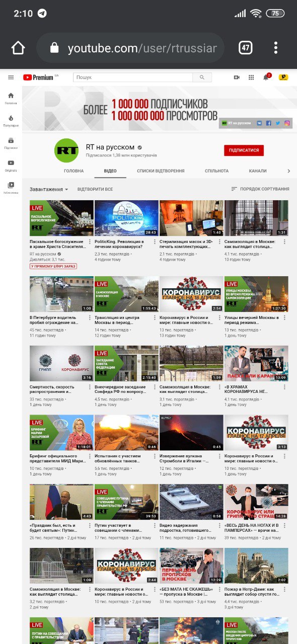The image size is (297, 644).
Task: Open the Списки відтворення tab
Action: [x=161, y=171]
